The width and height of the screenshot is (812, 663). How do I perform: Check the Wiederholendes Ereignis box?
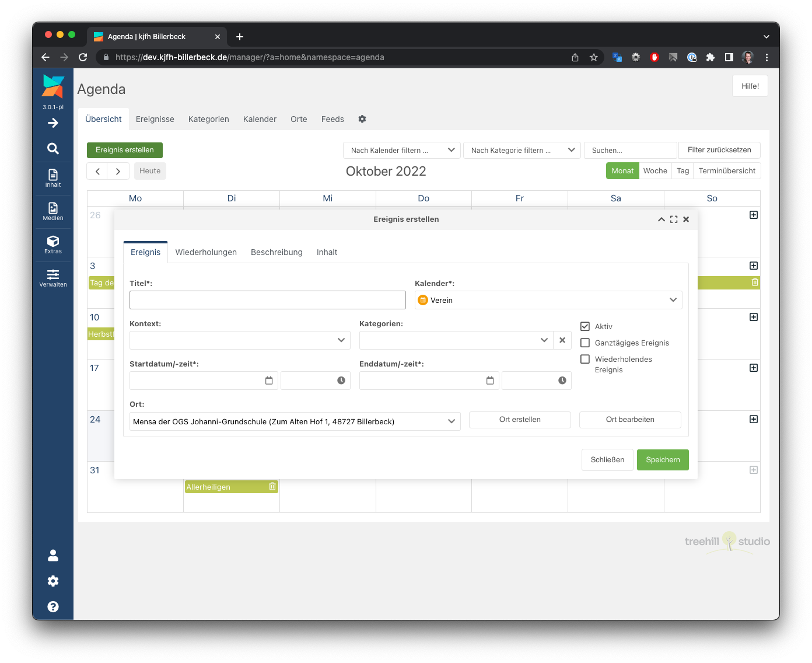click(585, 360)
